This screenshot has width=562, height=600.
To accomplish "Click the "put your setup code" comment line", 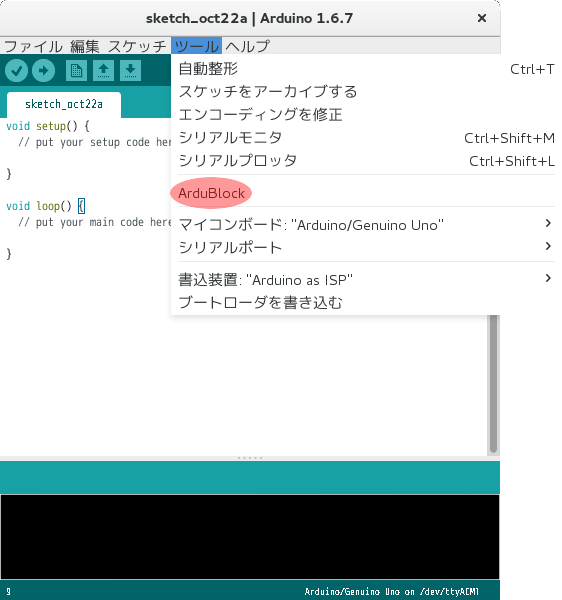I will 94,142.
